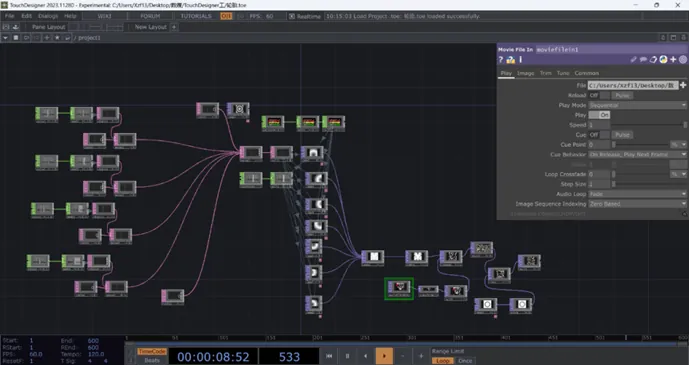
Task: Open the Help menu
Action: point(70,16)
